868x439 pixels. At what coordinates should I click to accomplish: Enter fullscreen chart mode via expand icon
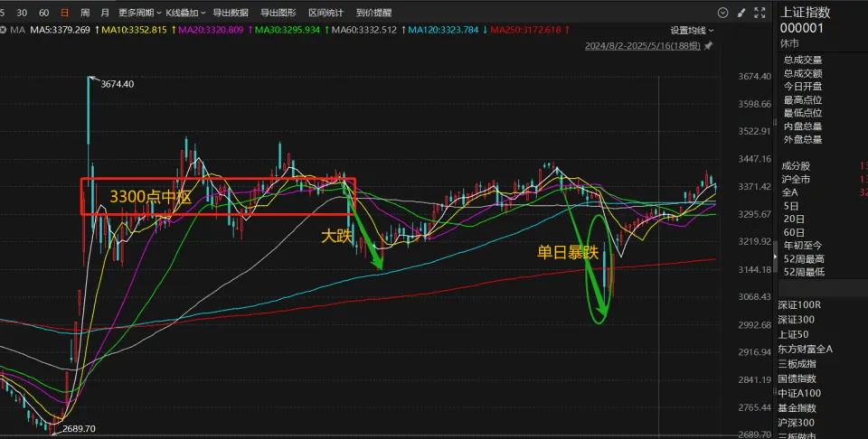click(758, 14)
